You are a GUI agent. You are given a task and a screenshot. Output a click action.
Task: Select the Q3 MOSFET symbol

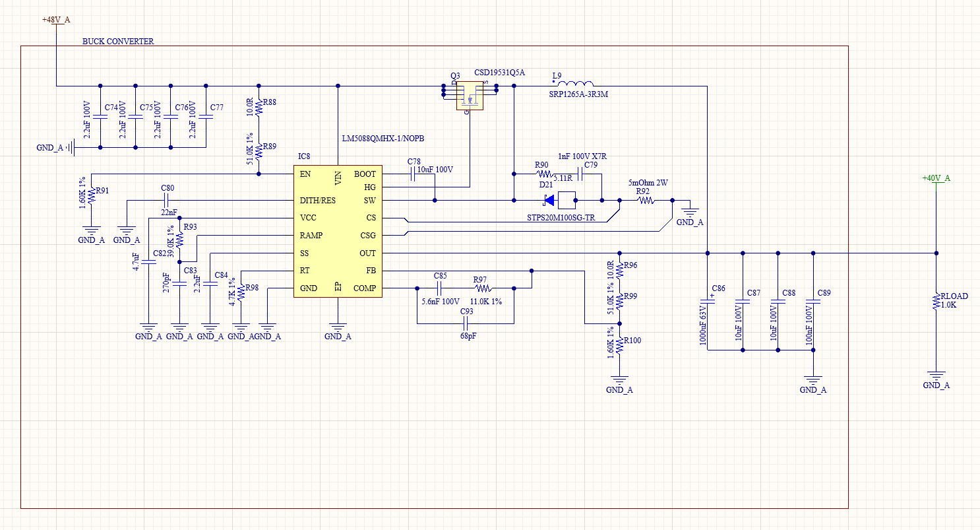470,96
